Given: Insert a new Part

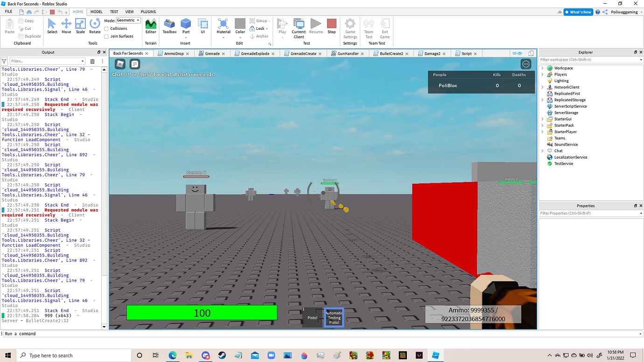Looking at the screenshot, I should click(x=186, y=26).
